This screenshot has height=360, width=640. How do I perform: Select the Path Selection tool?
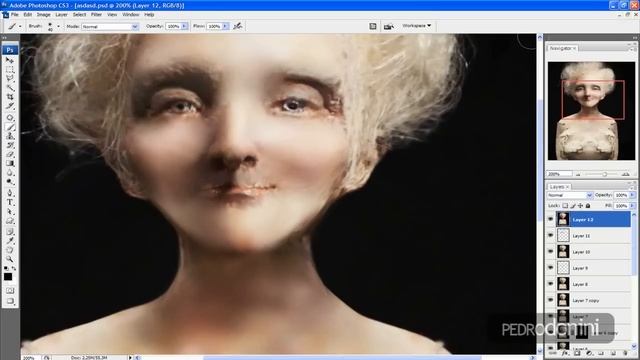[x=10, y=211]
